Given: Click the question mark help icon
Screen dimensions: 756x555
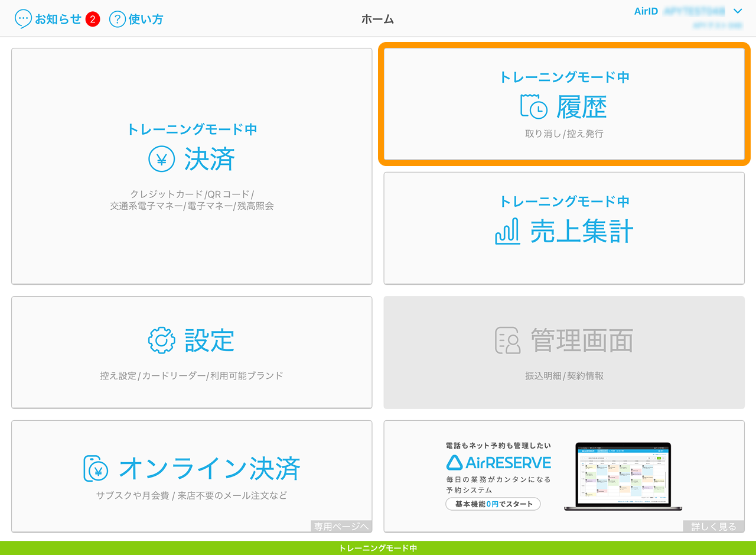Looking at the screenshot, I should click(117, 19).
